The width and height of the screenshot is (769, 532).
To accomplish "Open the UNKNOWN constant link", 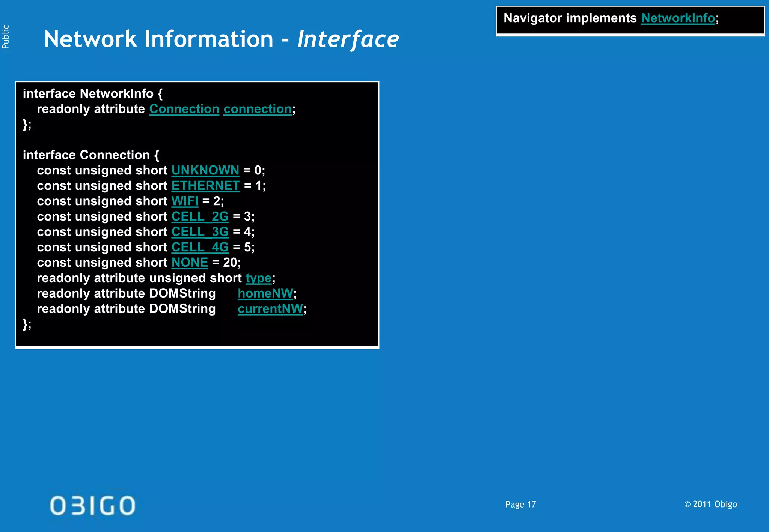I will pyautogui.click(x=205, y=170).
